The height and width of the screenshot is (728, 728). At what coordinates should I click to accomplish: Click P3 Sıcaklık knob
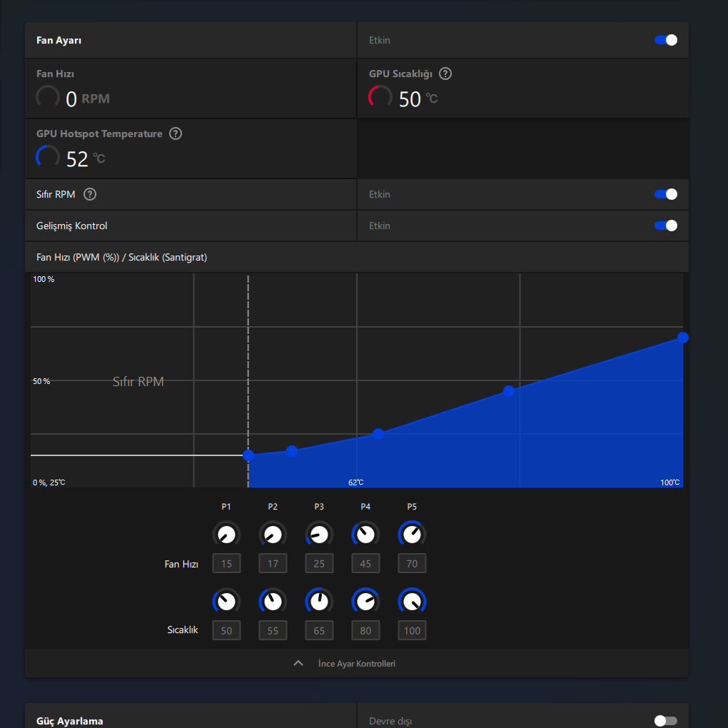pos(320,602)
